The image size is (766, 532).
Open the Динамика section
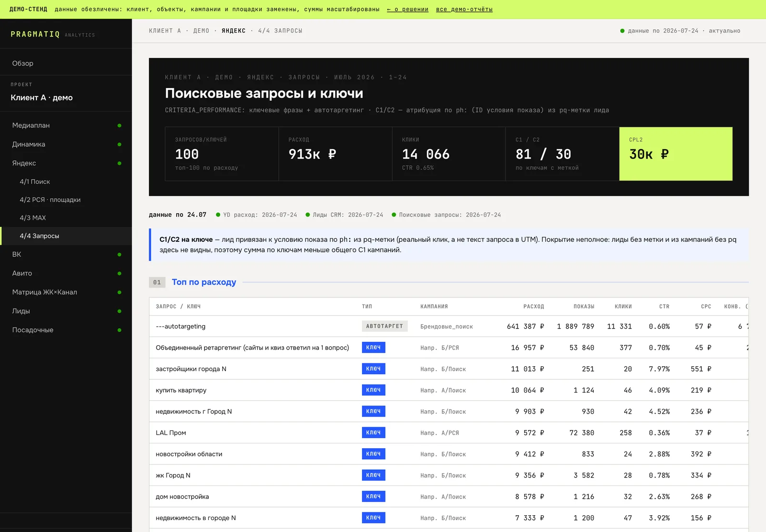click(x=66, y=144)
